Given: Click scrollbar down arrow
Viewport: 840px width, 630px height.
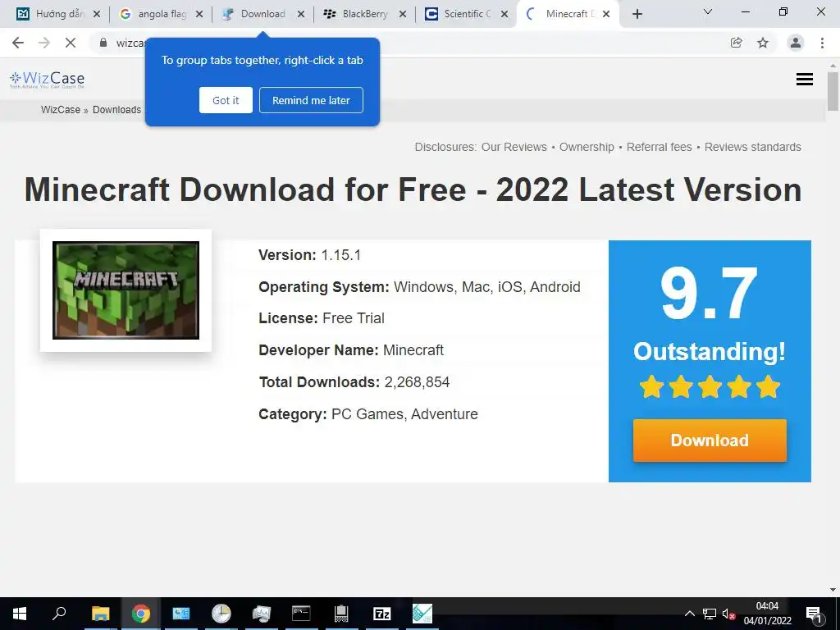Looking at the screenshot, I should point(833,590).
